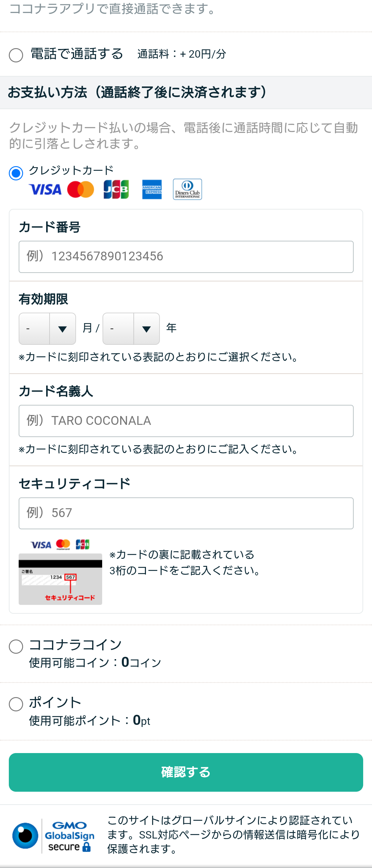Click the Mastercard logo icon
The width and height of the screenshot is (372, 868).
click(x=80, y=190)
